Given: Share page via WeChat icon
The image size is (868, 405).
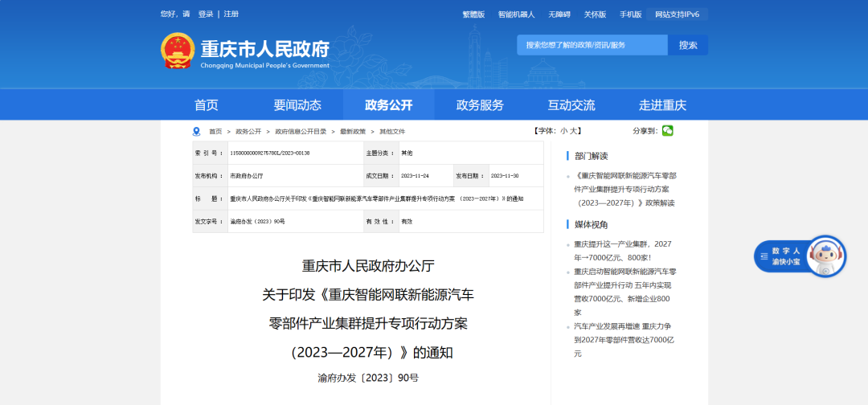Looking at the screenshot, I should coord(668,131).
